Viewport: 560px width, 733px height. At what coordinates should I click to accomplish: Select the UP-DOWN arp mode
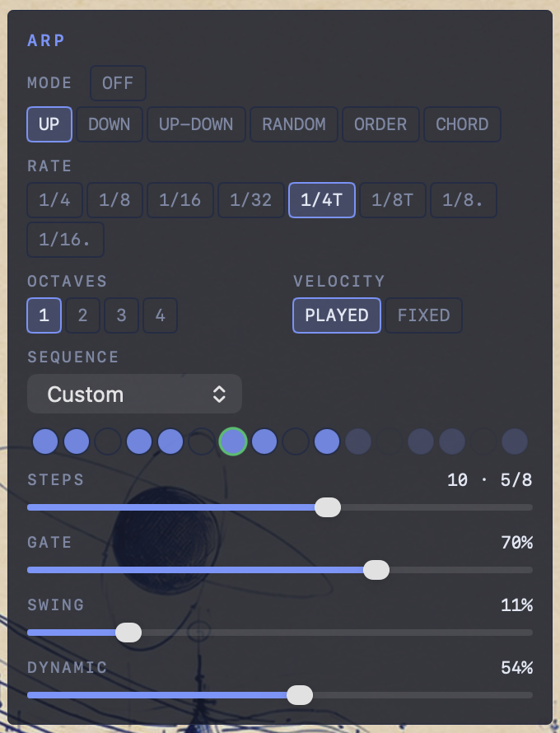tap(196, 124)
